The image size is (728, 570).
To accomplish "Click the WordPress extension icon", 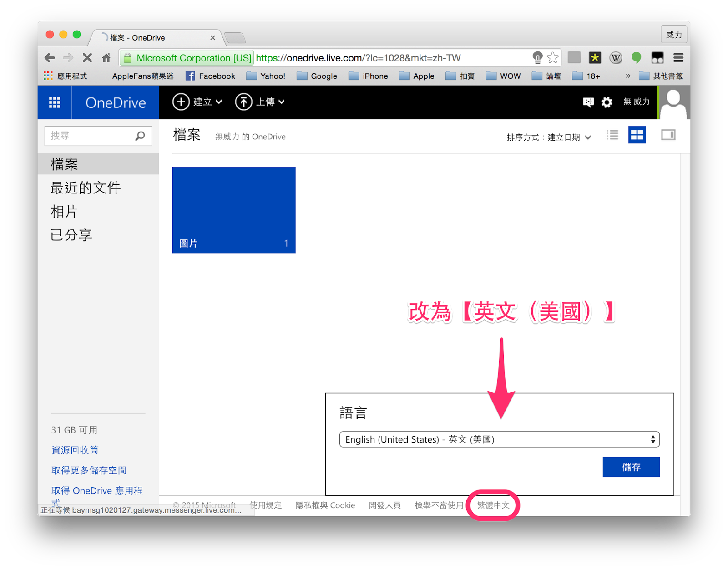I will [x=616, y=57].
